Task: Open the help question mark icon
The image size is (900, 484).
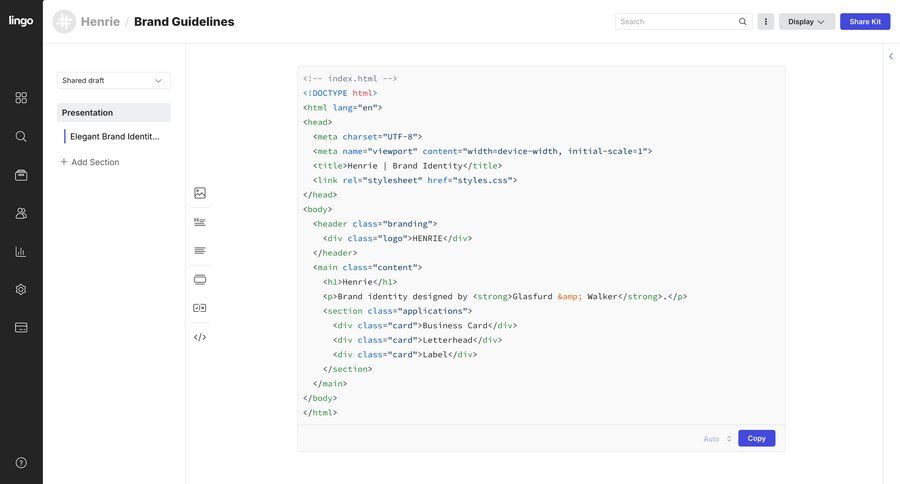Action: point(21,463)
